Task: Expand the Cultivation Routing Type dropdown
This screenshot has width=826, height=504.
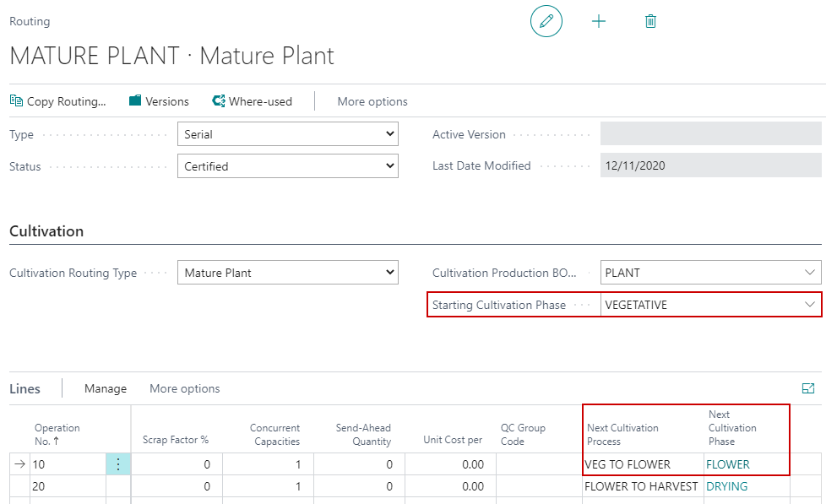Action: 287,273
